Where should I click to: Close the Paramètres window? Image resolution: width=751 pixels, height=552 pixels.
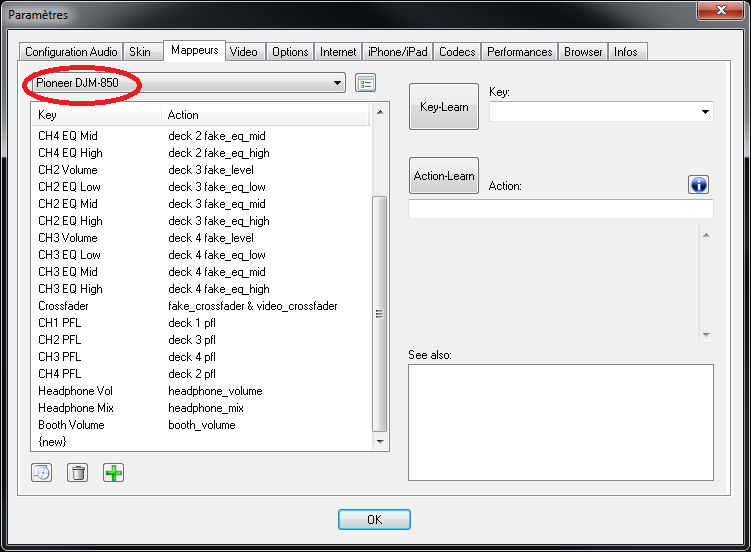(x=721, y=10)
